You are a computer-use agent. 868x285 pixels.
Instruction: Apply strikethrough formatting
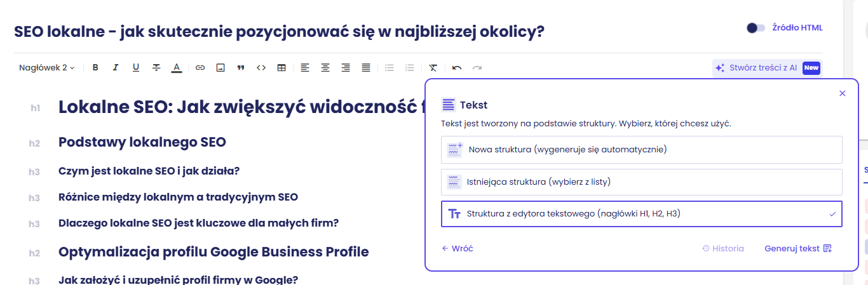pyautogui.click(x=156, y=67)
